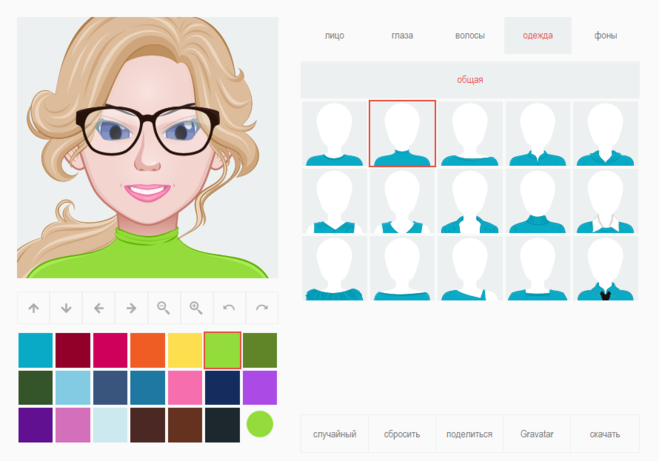The width and height of the screenshot is (659, 461).
Task: Choose the first clothing thumbnail in top row
Action: point(334,133)
